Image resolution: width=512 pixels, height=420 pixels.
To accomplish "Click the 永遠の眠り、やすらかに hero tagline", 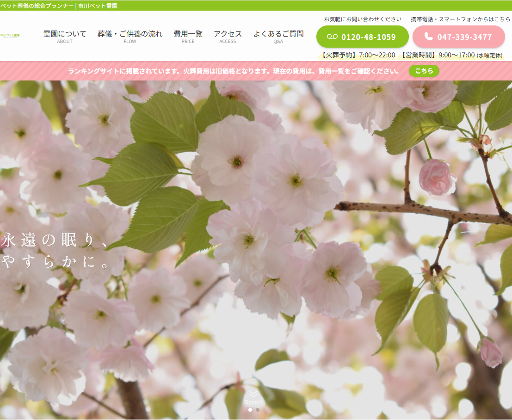I will click(56, 251).
